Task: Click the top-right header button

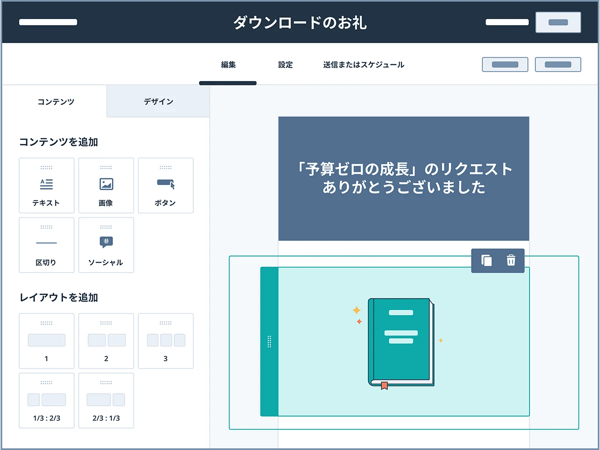Action: 558,22
